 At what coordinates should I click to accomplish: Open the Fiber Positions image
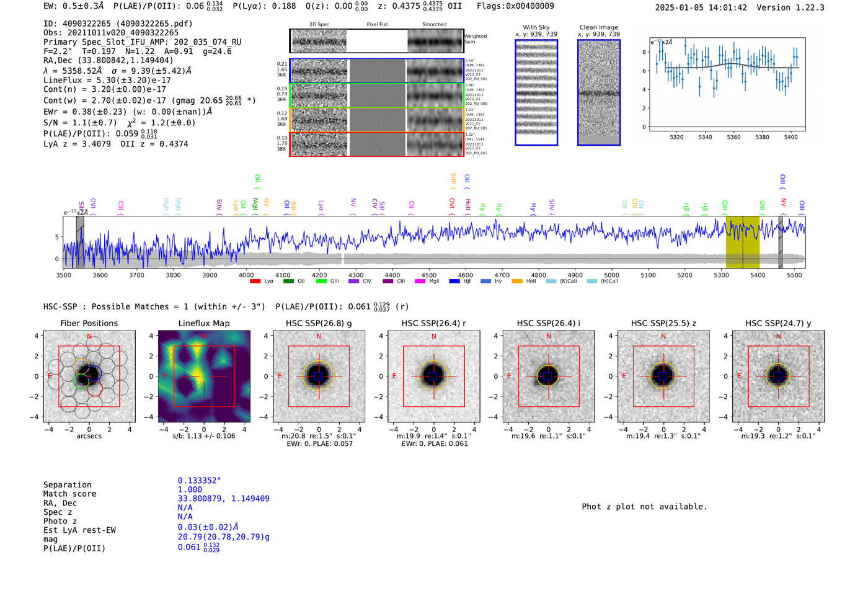tap(89, 376)
